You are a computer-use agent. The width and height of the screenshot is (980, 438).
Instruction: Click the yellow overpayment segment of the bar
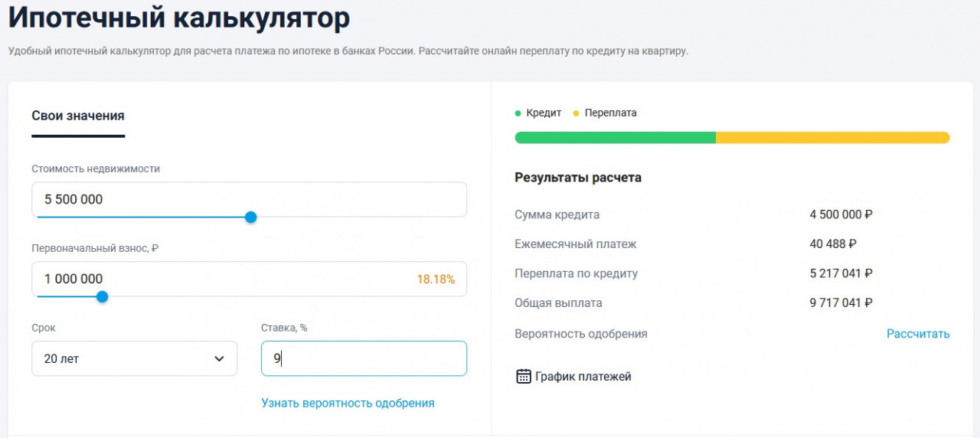[832, 138]
